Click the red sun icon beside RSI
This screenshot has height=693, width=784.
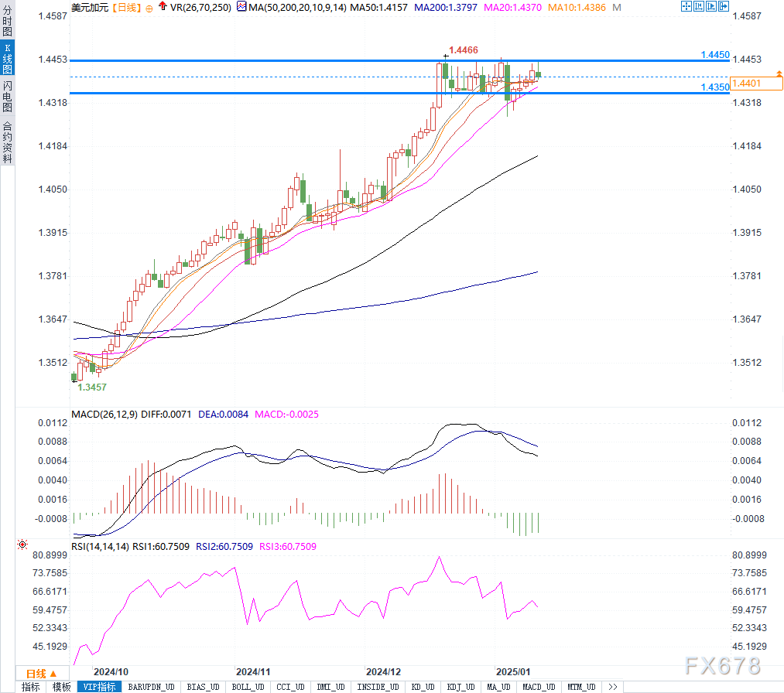(22, 544)
